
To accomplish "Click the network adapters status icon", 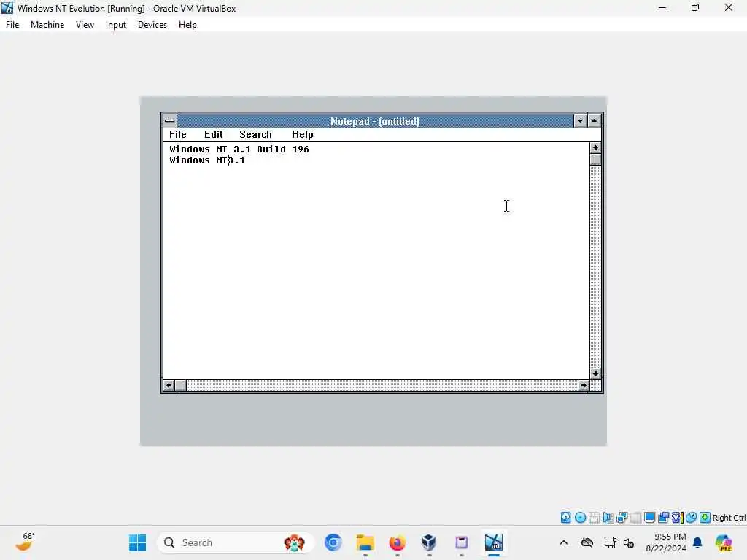I will pyautogui.click(x=622, y=518).
